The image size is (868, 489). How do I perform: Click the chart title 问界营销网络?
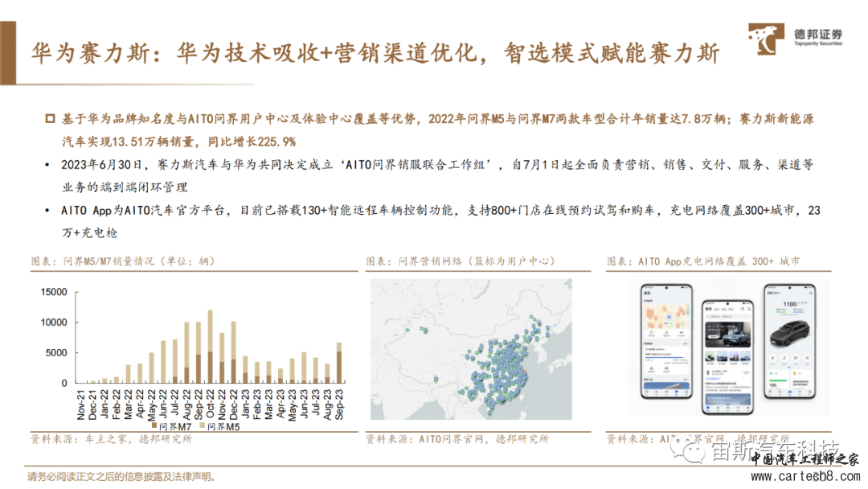coord(460,261)
